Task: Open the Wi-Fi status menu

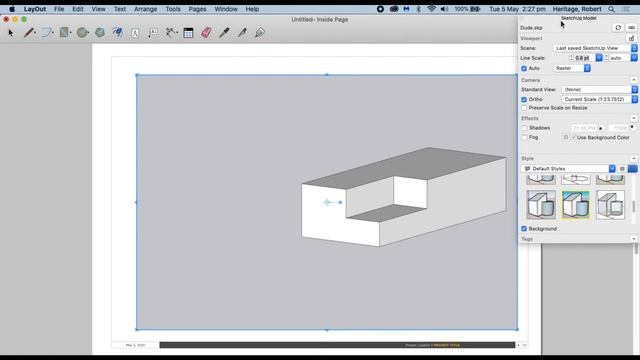Action: tap(431, 9)
